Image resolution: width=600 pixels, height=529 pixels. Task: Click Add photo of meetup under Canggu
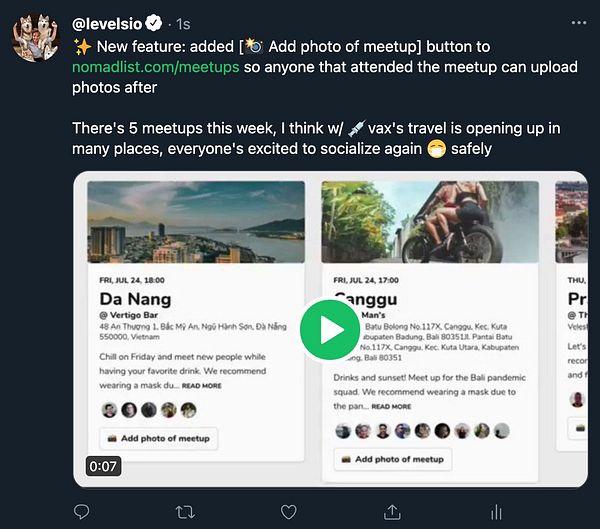(x=392, y=459)
